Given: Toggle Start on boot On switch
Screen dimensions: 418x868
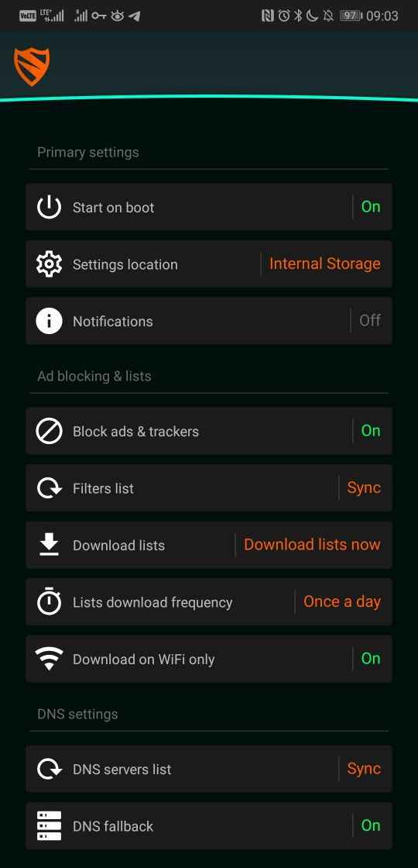Looking at the screenshot, I should pyautogui.click(x=371, y=207).
